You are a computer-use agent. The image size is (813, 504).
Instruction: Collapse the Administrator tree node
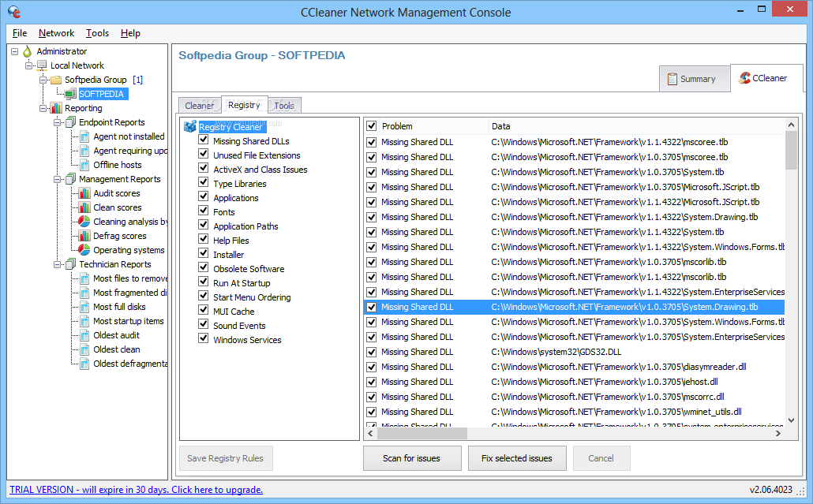[x=14, y=51]
